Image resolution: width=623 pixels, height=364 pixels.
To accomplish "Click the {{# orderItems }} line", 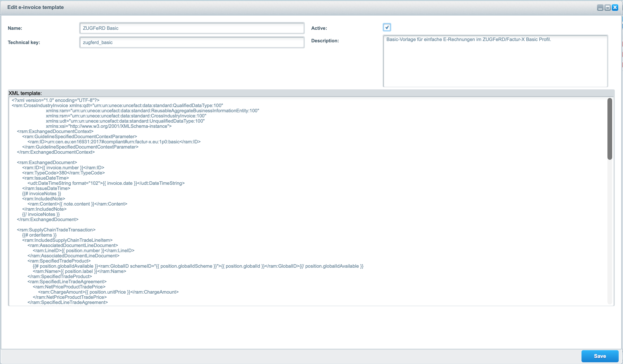I will coord(39,235).
